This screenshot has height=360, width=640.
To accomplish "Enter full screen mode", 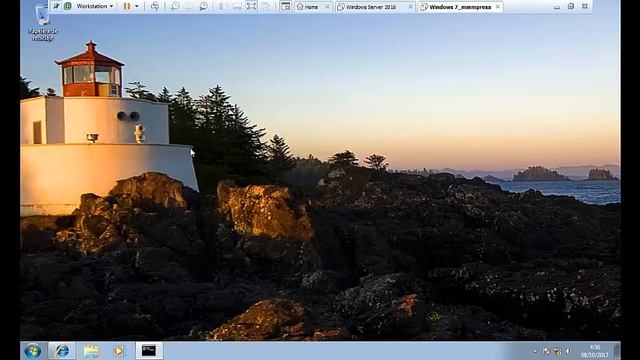I will point(251,6).
